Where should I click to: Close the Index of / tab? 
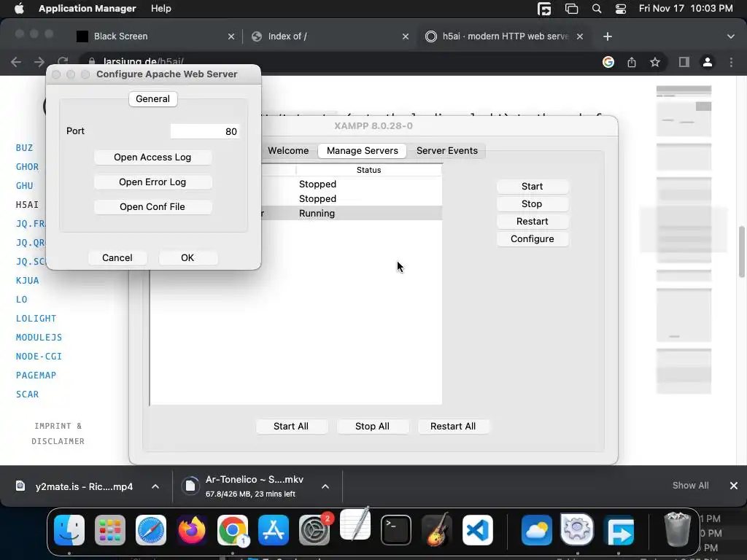pos(406,36)
